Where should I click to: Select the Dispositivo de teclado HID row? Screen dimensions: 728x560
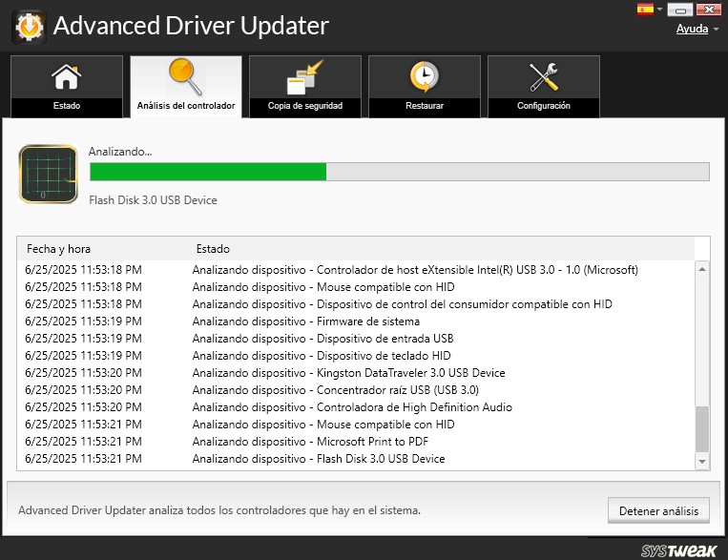[x=356, y=356]
